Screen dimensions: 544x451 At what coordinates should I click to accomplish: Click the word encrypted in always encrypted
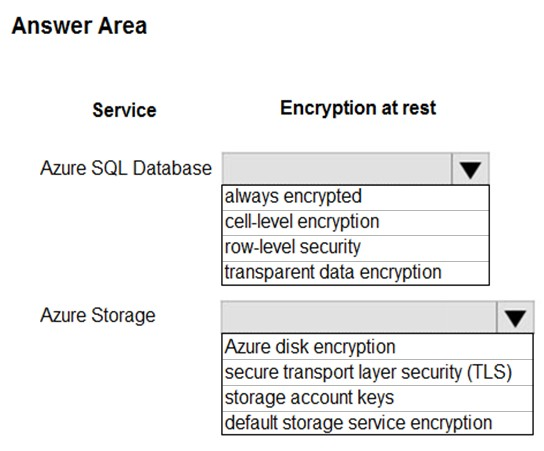click(x=323, y=197)
